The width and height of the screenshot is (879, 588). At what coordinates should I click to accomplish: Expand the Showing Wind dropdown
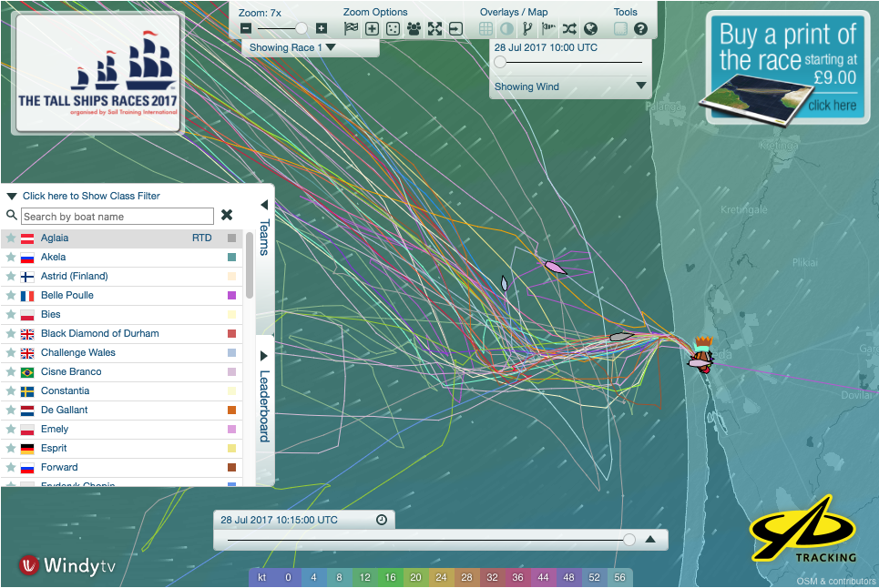coord(640,86)
